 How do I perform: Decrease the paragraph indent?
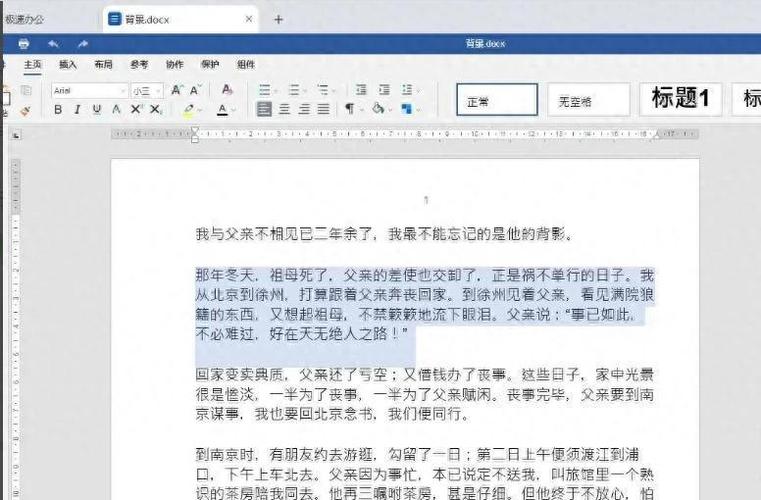(359, 90)
